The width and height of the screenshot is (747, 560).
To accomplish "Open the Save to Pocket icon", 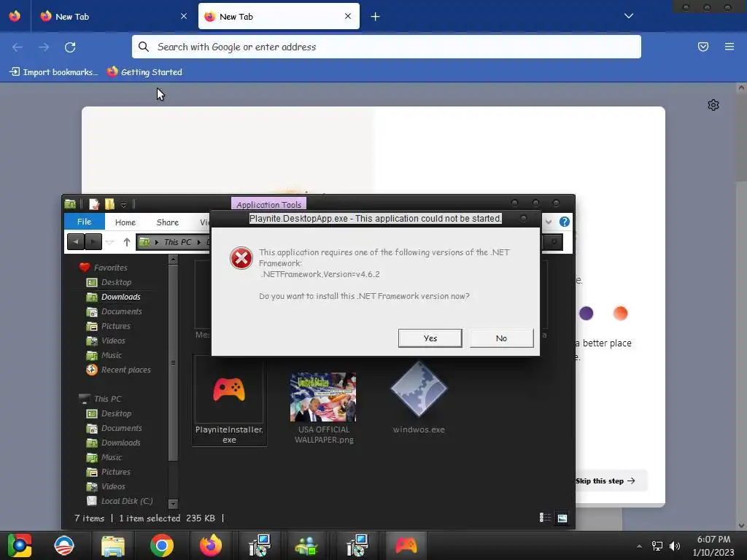I will pyautogui.click(x=703, y=47).
